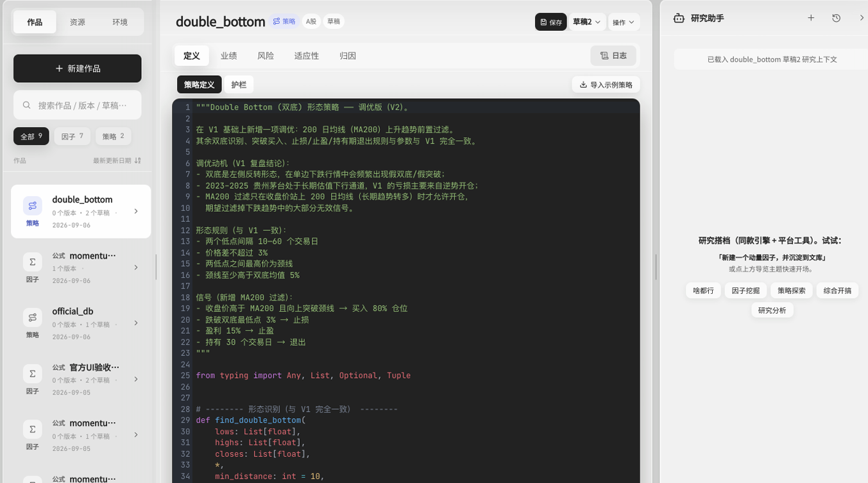This screenshot has height=483, width=868.
Task: Collapse the 研究助手 panel with the arrow
Action: 862,18
